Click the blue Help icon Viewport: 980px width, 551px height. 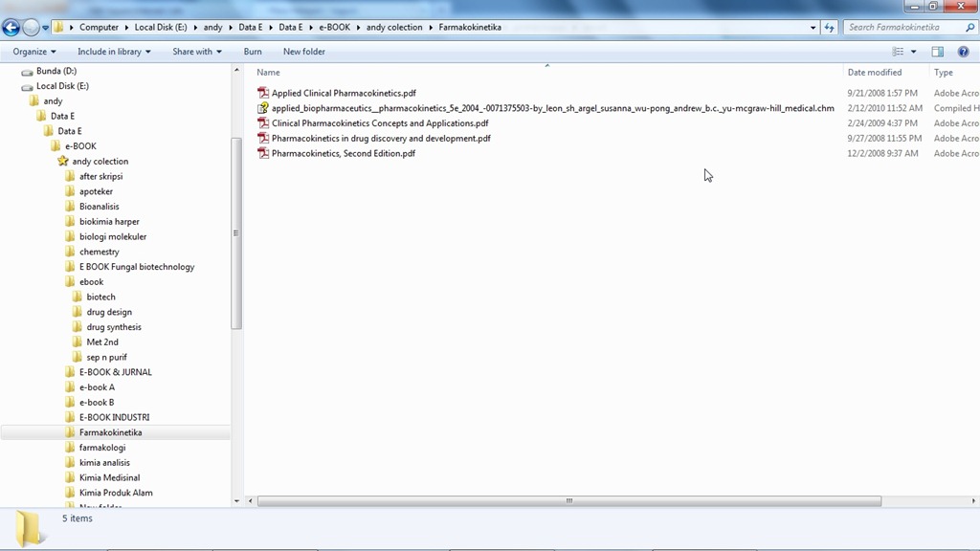[963, 52]
